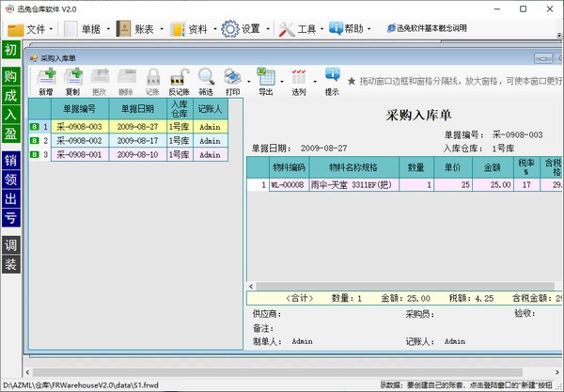Click the 更改 (modify) toolbar icon
This screenshot has height=392, width=564.
click(100, 81)
